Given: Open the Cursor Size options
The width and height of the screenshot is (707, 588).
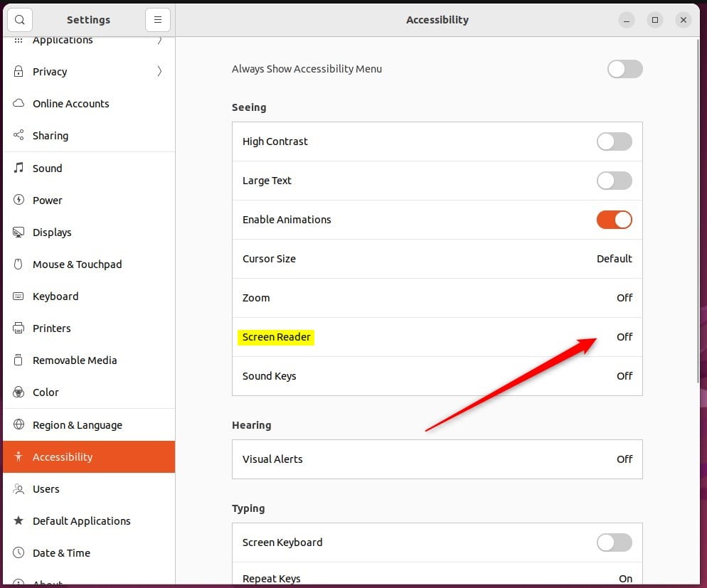Looking at the screenshot, I should click(437, 259).
